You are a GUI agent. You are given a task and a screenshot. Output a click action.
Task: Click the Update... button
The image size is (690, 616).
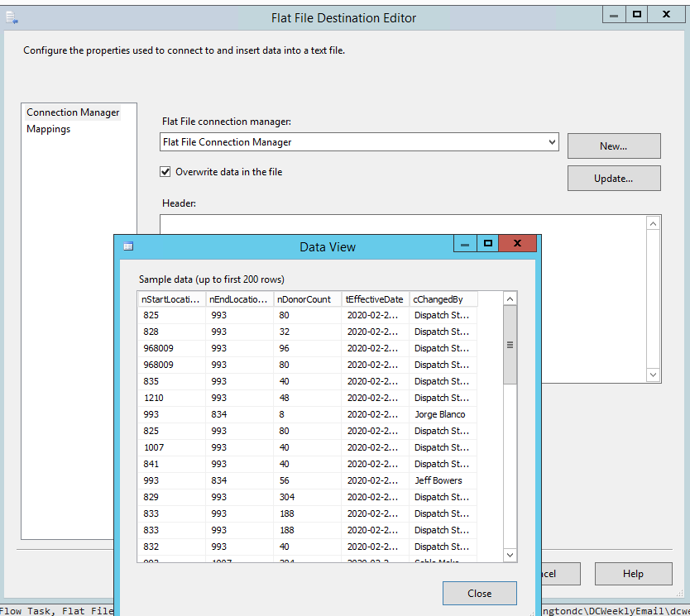[x=613, y=178]
